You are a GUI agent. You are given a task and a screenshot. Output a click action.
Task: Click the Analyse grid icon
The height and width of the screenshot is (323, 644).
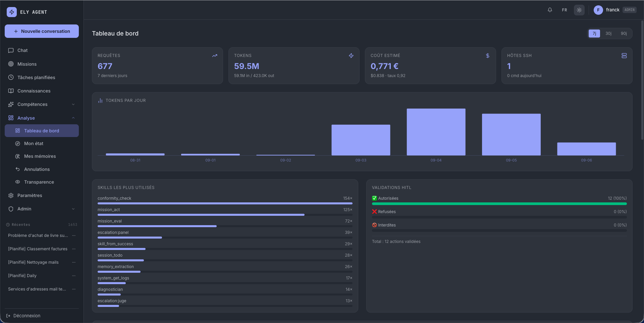click(x=11, y=118)
